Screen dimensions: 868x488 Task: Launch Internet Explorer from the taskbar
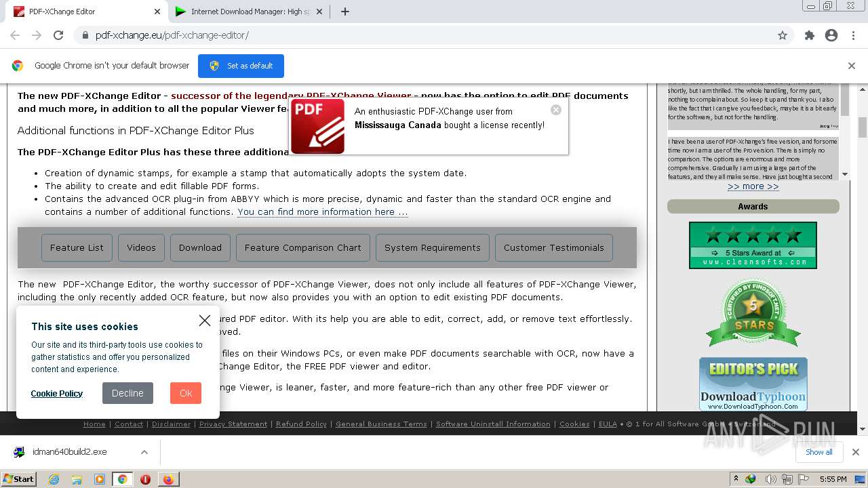pyautogui.click(x=54, y=479)
